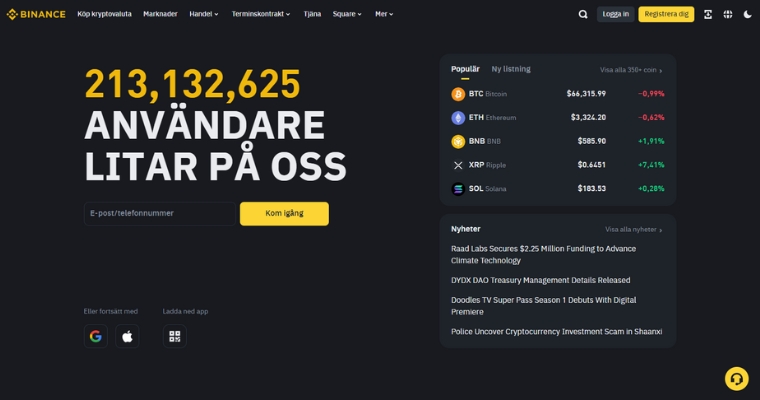Select the Populär tab
The image size is (760, 400).
465,69
